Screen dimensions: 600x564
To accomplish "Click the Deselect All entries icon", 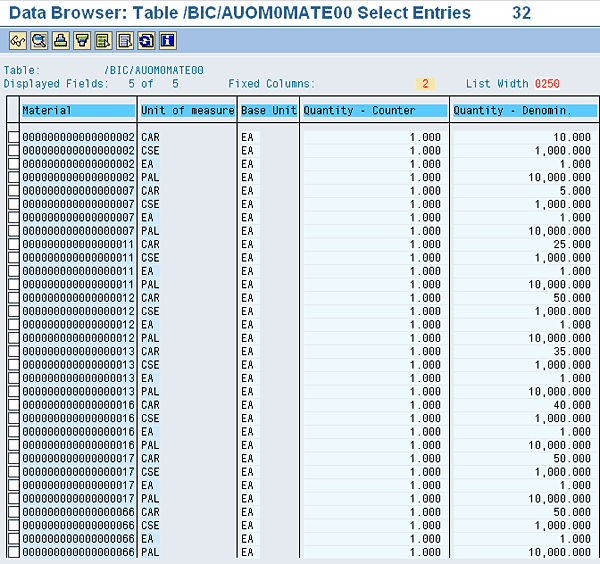I will click(124, 41).
